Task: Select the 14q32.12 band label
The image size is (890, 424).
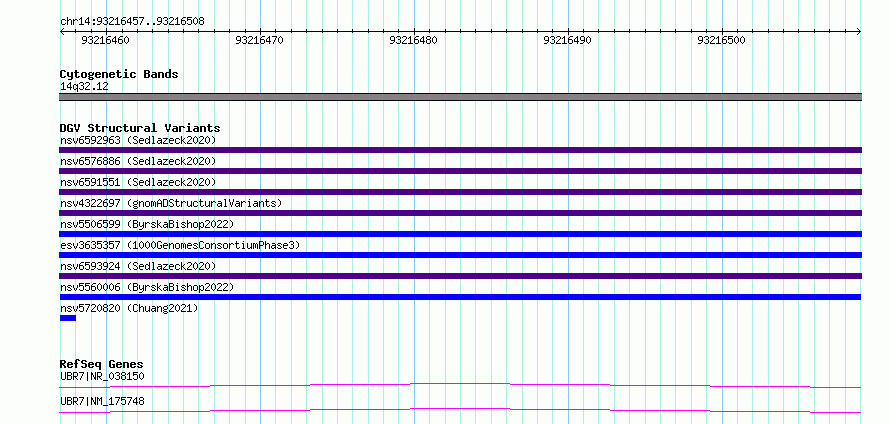Action: click(x=84, y=87)
